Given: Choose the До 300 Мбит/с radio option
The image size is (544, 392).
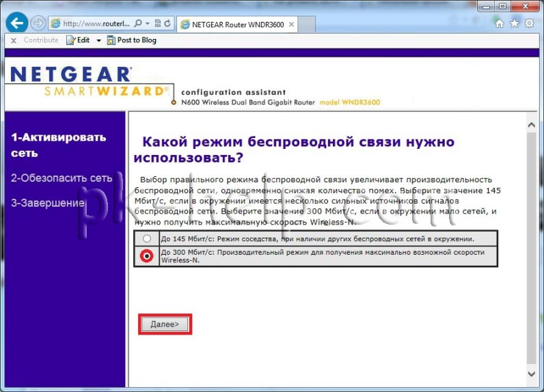Looking at the screenshot, I should [147, 256].
